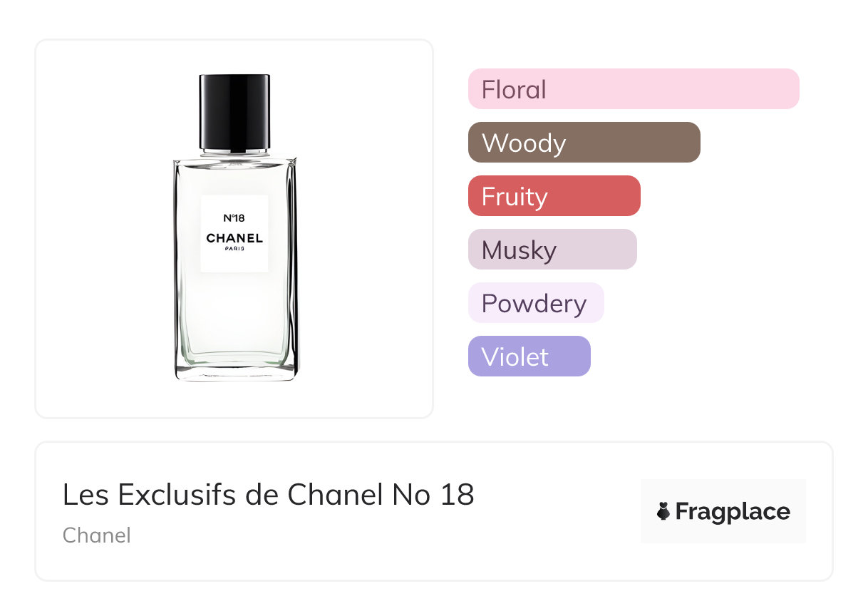Click the Powdery accord bar

tap(535, 303)
